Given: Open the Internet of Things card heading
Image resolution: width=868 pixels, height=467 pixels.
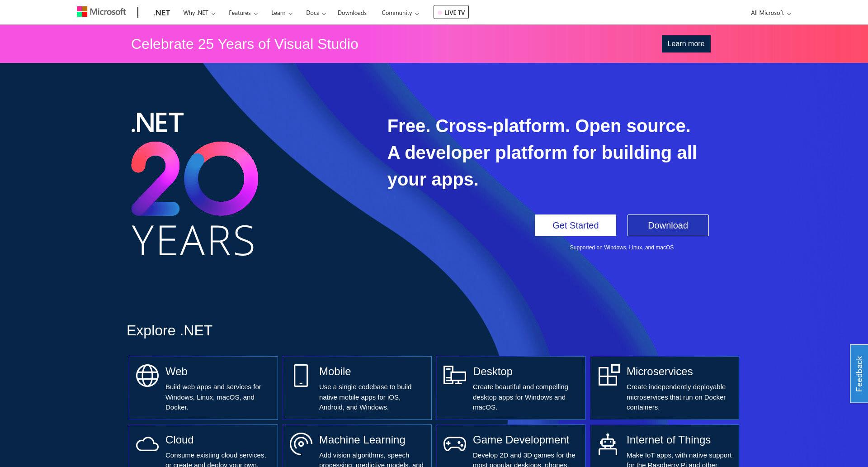Looking at the screenshot, I should [x=669, y=440].
